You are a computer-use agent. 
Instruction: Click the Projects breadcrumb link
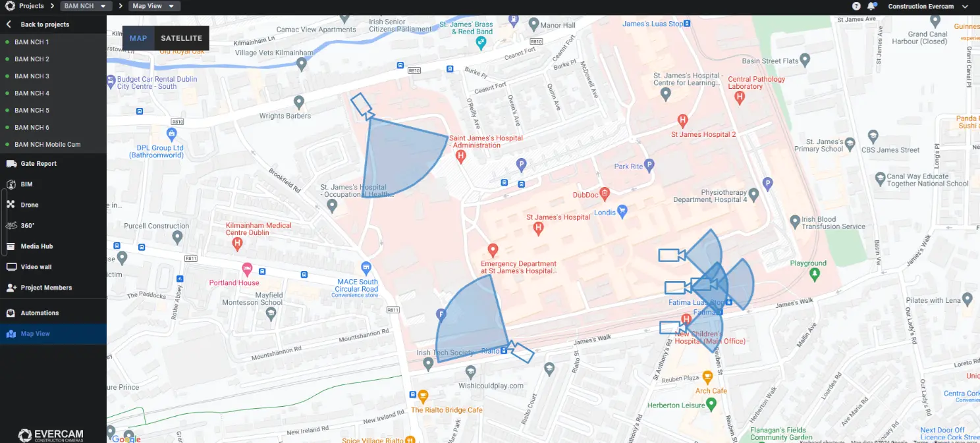click(x=32, y=6)
